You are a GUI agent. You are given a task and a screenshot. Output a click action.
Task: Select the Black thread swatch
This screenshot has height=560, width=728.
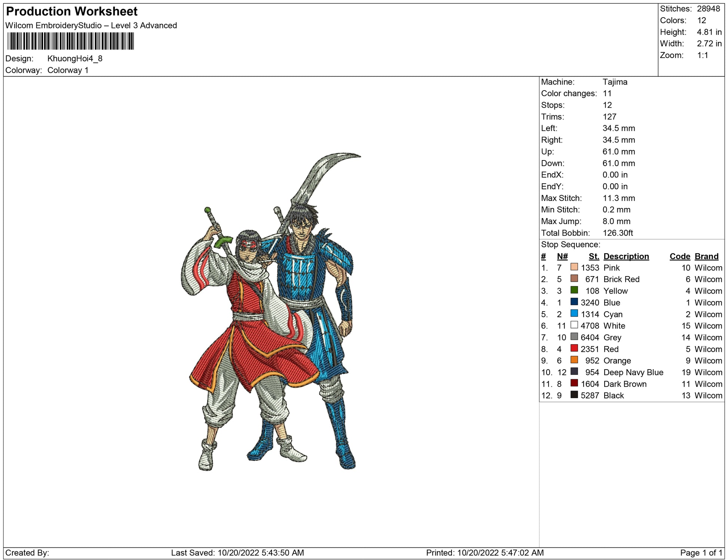[x=574, y=395]
